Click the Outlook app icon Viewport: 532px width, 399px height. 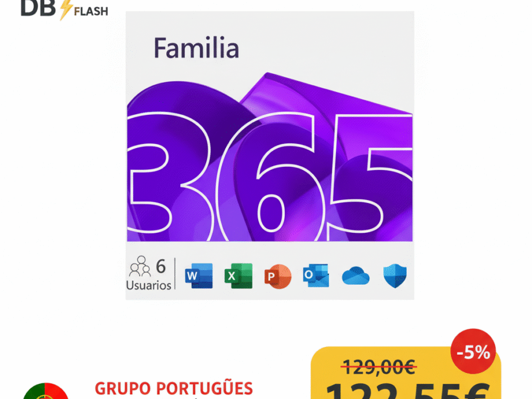(x=316, y=275)
